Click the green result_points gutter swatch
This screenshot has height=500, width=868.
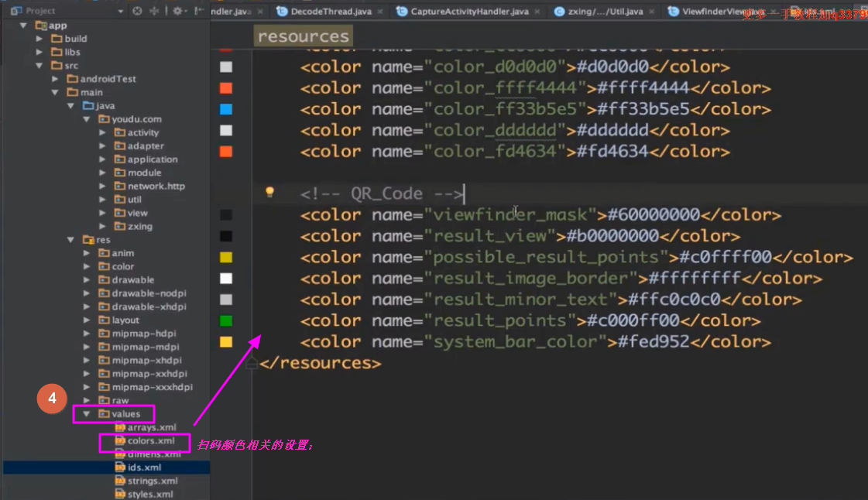(226, 320)
